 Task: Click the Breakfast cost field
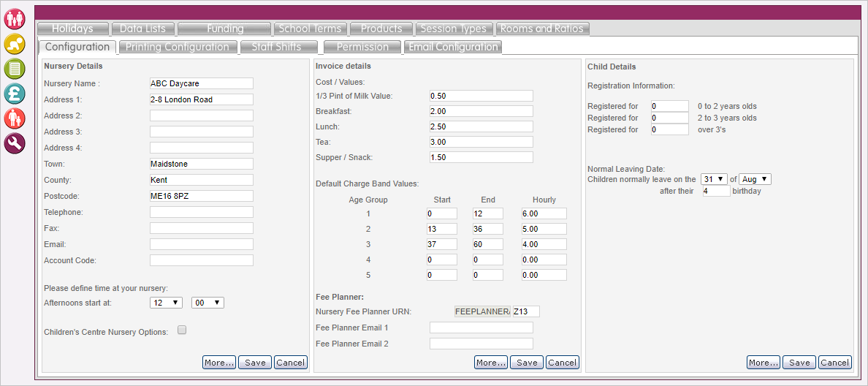pos(481,111)
